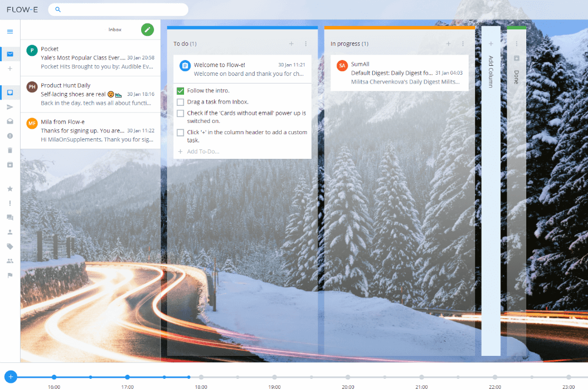588x390 pixels.
Task: Open the Inbox envelope icon in sidebar
Action: [9, 54]
